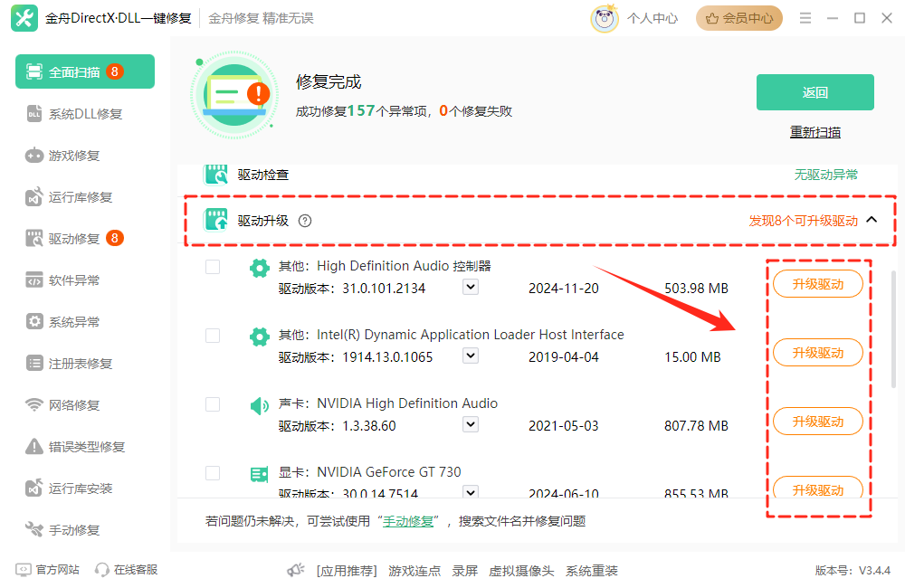Click the 无驱动异常 status text
This screenshot has width=905, height=588.
coord(826,175)
